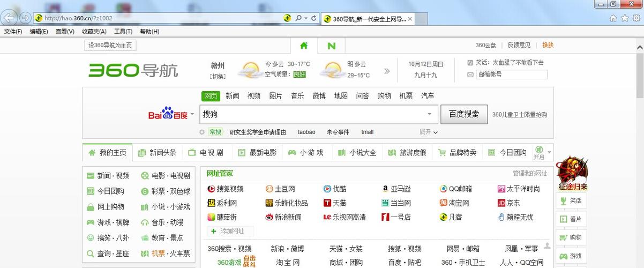Open QQ邮箱 site shortcut
644x268 pixels.
[456, 189]
